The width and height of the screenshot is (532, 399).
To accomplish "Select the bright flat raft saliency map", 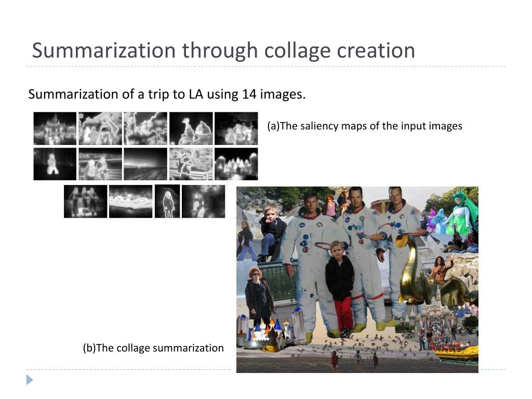I will pos(130,201).
